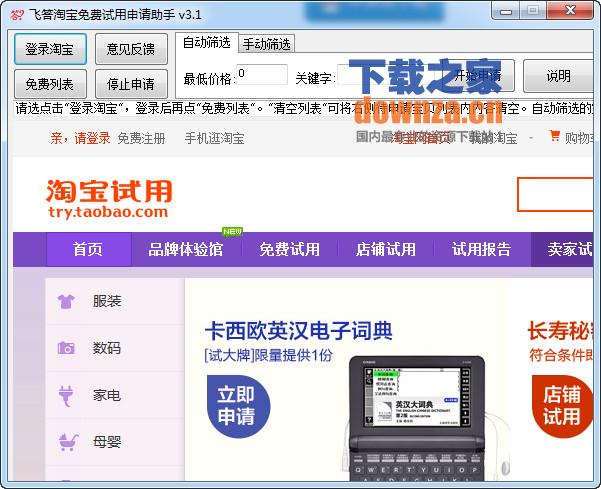Screen dimensions: 601x489
Task: Select the 首页 navigation tab
Action: click(89, 249)
